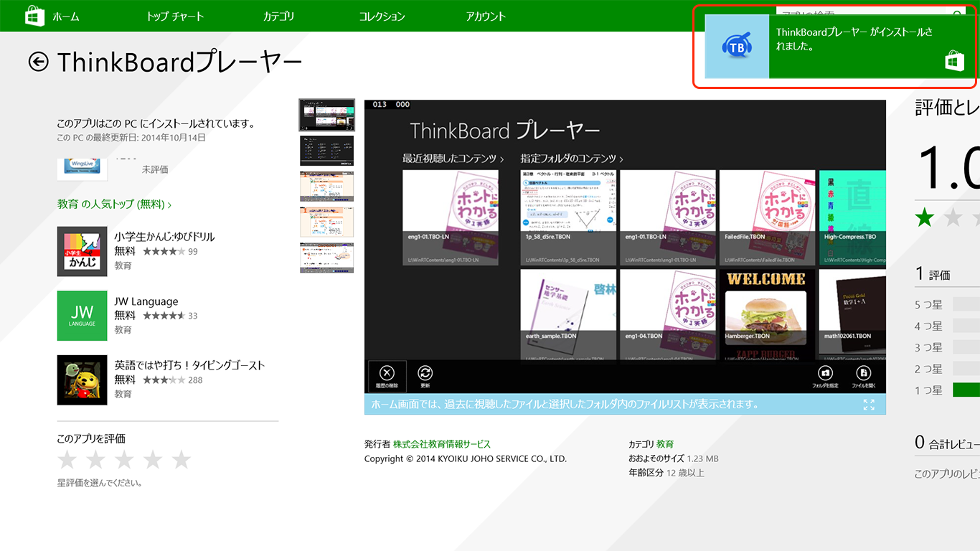Screen dimensions: 980x551
Task: Click the 0 合計レビュー heading
Action: (x=947, y=443)
